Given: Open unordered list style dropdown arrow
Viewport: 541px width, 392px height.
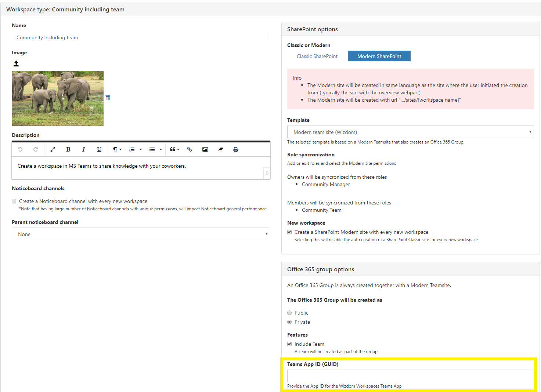Looking at the screenshot, I should [161, 149].
